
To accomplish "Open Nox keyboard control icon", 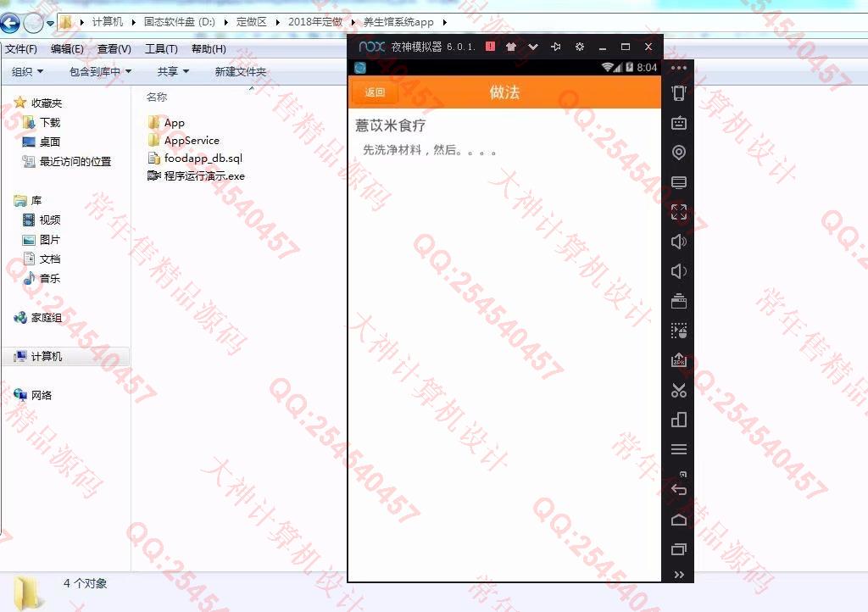I will click(x=679, y=123).
